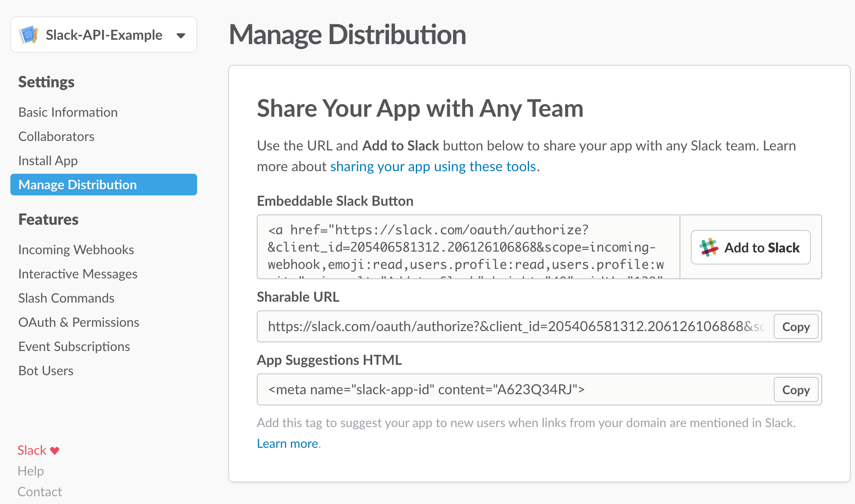Click the Embeddable Slack Button label
The height and width of the screenshot is (504, 855).
(x=335, y=201)
